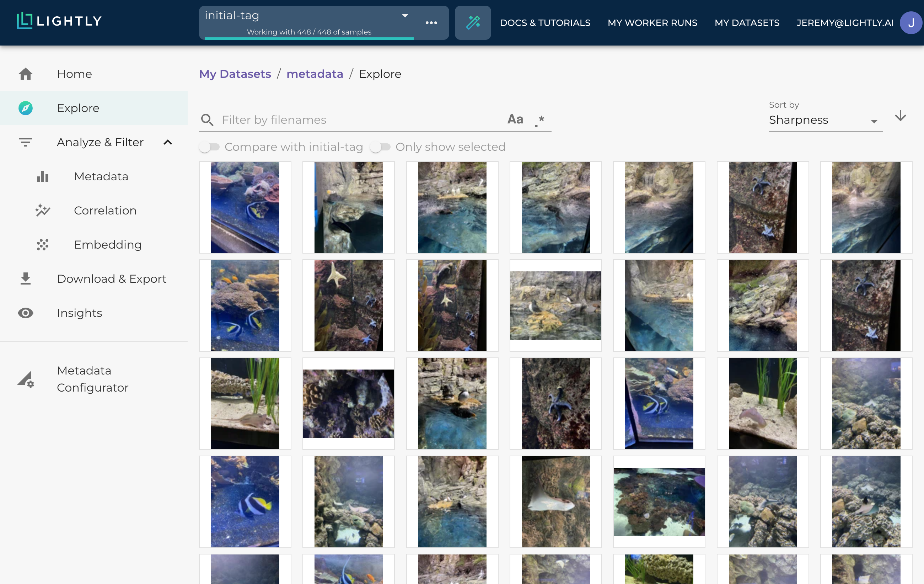Open the Sort by Sharpness dropdown
The image size is (924, 584).
(825, 120)
